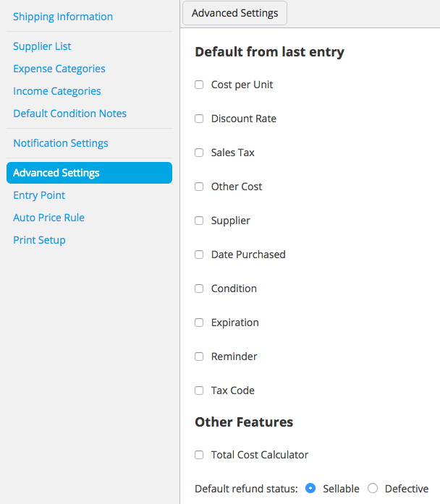This screenshot has height=504, width=440.
Task: Open Expense Categories in sidebar
Action: coord(59,69)
